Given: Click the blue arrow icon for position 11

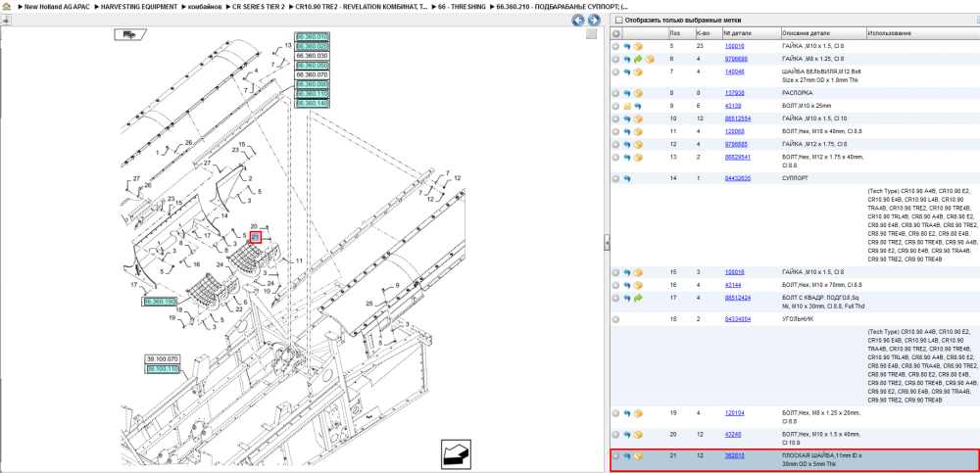Looking at the screenshot, I should coord(627,132).
